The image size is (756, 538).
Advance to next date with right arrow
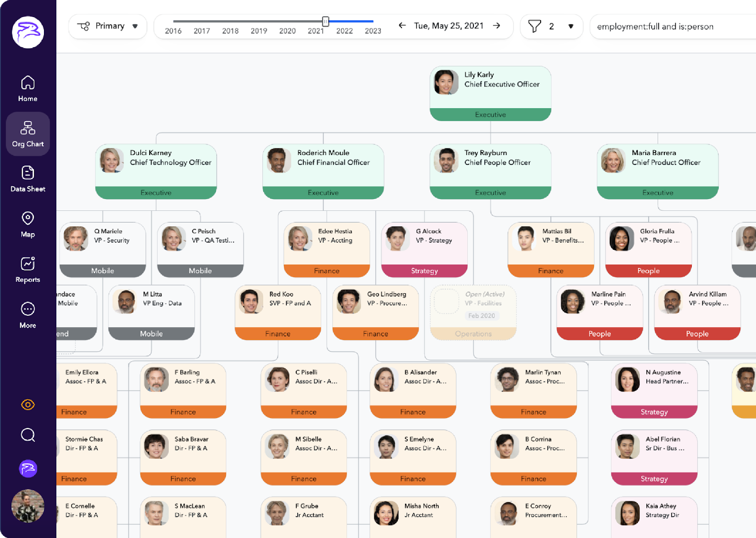click(x=497, y=26)
